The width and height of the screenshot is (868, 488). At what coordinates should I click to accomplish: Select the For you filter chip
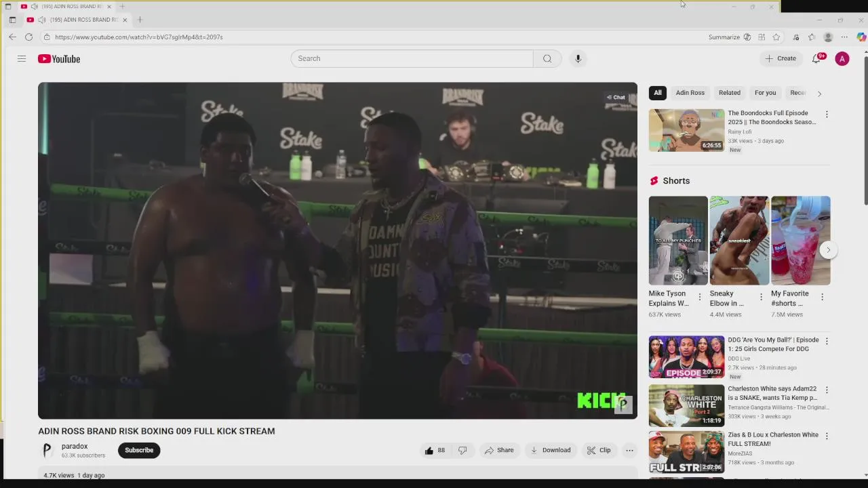pyautogui.click(x=766, y=93)
